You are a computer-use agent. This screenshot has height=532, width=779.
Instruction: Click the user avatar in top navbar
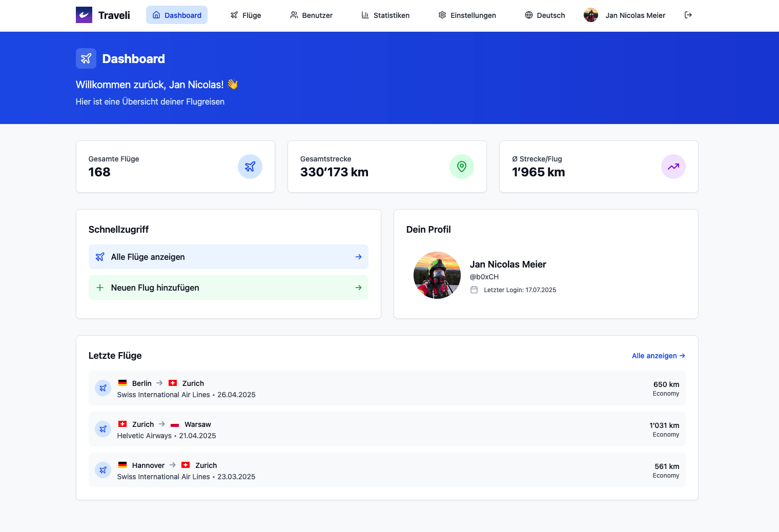click(x=591, y=15)
